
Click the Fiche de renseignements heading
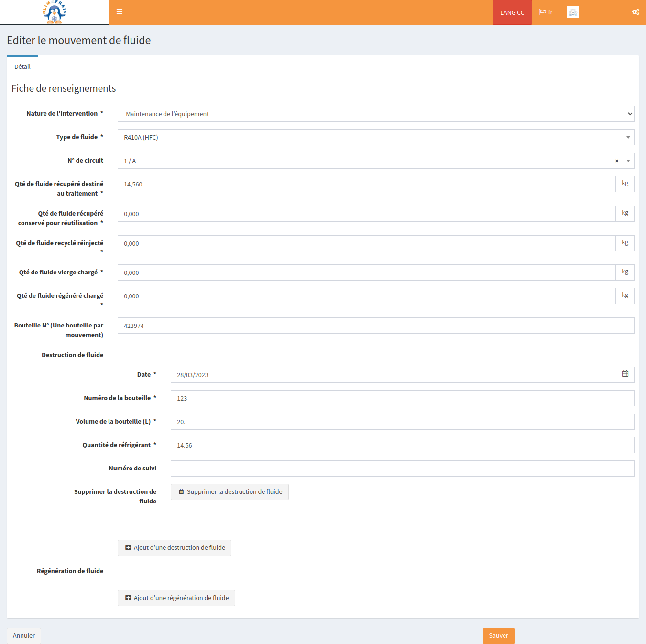click(x=64, y=88)
